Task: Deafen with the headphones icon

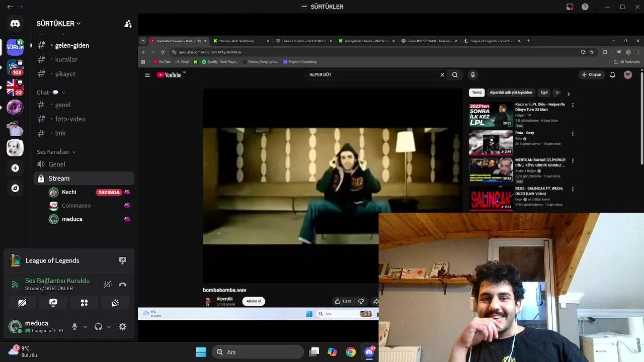Action: click(x=98, y=327)
